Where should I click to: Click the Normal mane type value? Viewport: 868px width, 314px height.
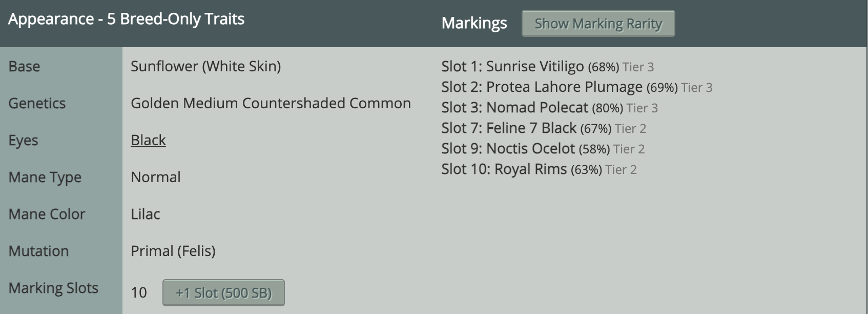tap(156, 177)
